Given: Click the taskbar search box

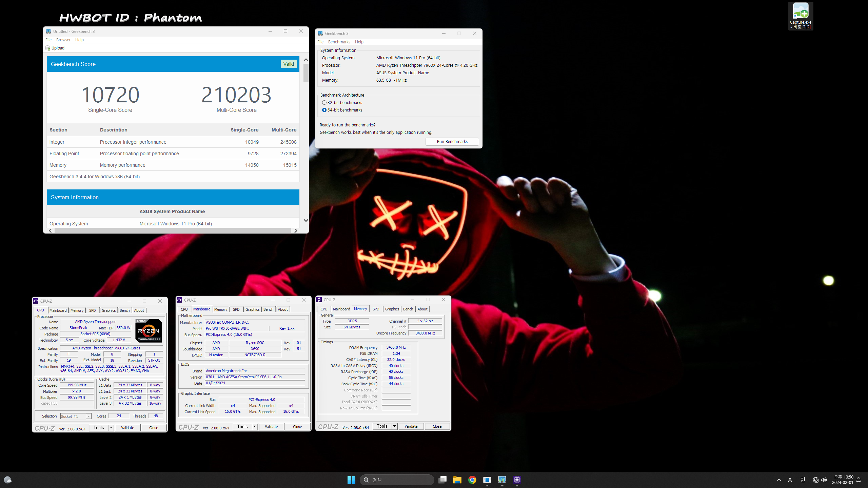Looking at the screenshot, I should (397, 480).
